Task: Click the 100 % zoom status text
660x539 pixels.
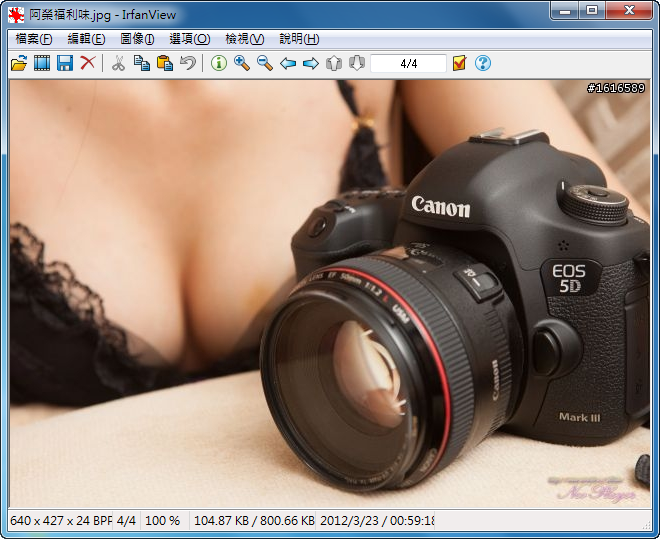Action: [x=162, y=521]
